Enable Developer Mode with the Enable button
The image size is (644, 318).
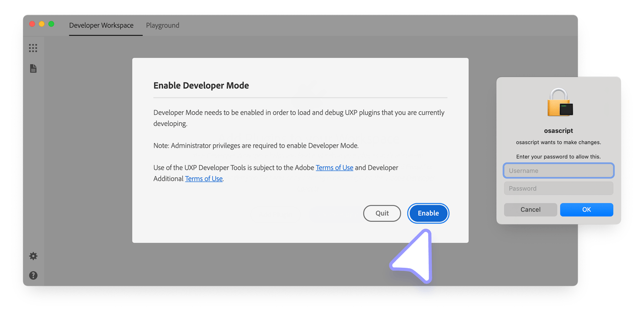(x=428, y=213)
